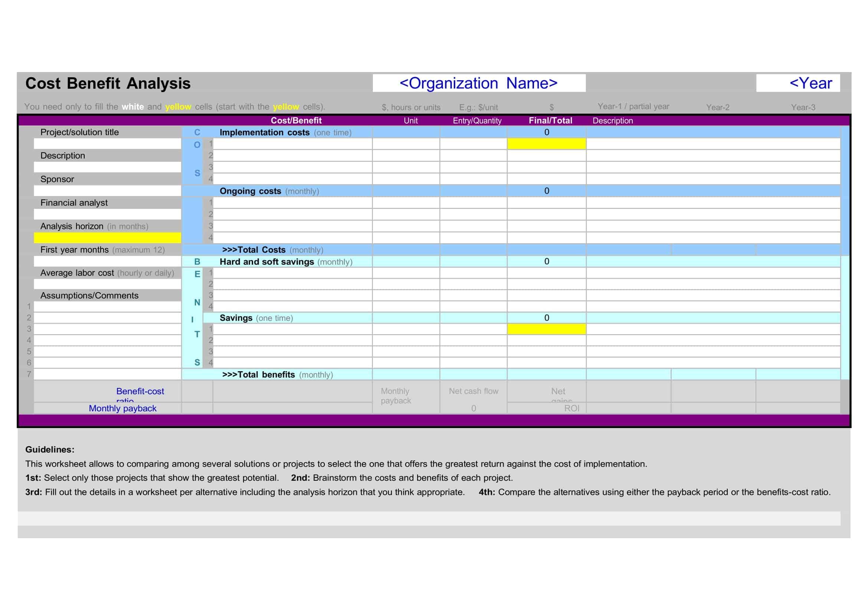Click the Organization Name header cell

click(479, 83)
